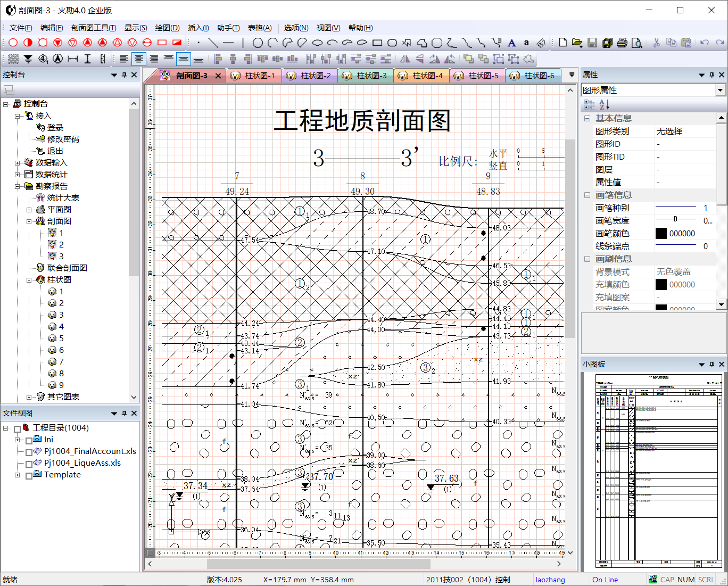Select 联合剖面图 in the tree

pos(67,268)
